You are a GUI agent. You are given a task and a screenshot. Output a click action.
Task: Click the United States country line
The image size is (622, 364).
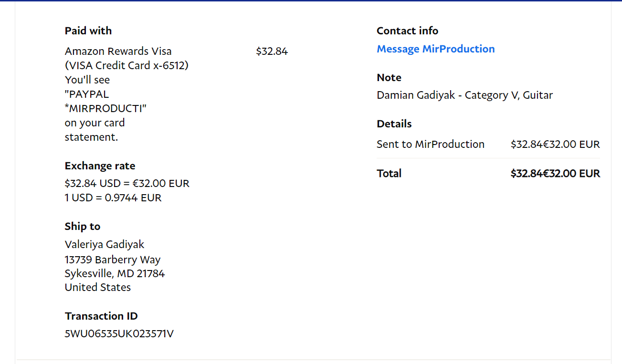(x=98, y=288)
